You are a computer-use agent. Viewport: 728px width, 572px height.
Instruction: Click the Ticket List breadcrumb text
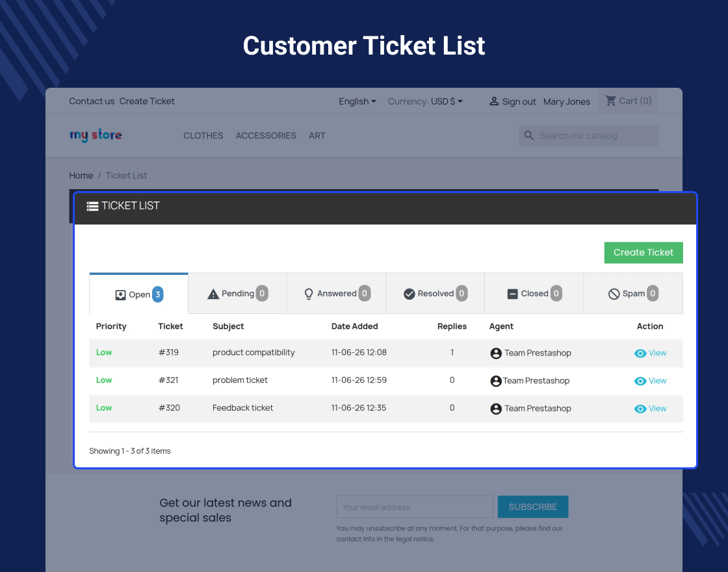point(126,175)
